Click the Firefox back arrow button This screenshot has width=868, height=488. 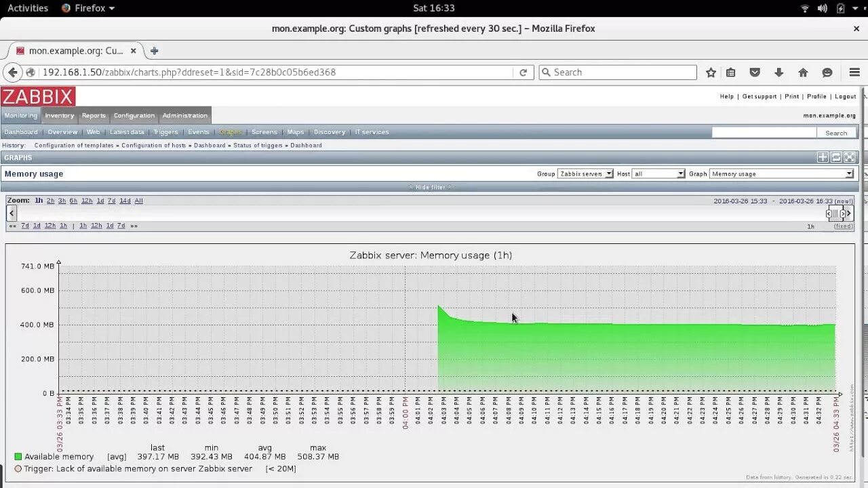12,73
